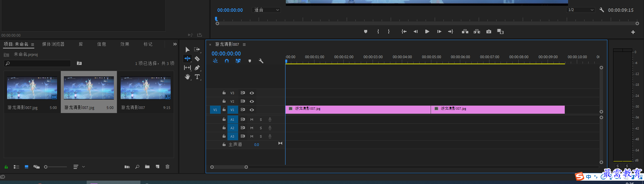Switch project panel to icon view
Image resolution: width=644 pixels, height=184 pixels.
27,167
